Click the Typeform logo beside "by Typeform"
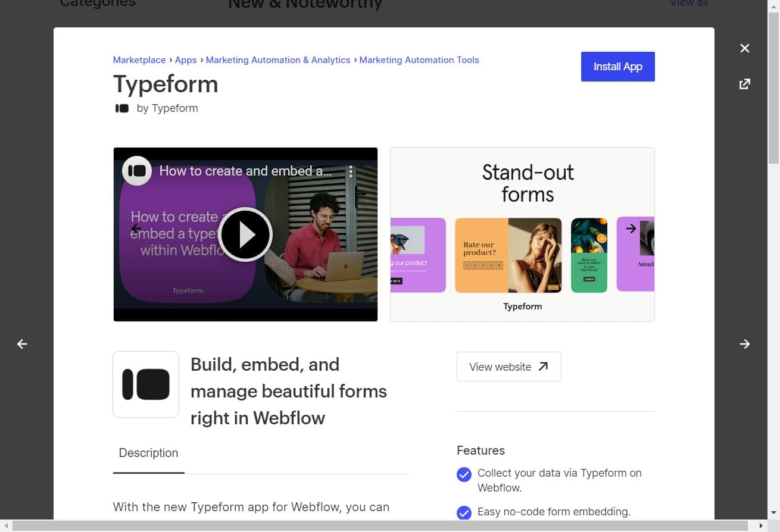This screenshot has width=780, height=532. (121, 108)
